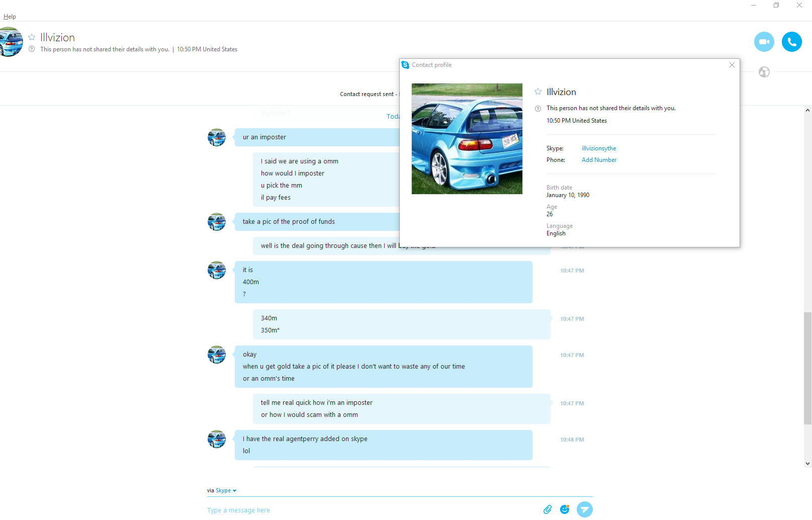Select 'or how I would scam with a omm' text
This screenshot has width=812, height=520.
pyautogui.click(x=310, y=415)
